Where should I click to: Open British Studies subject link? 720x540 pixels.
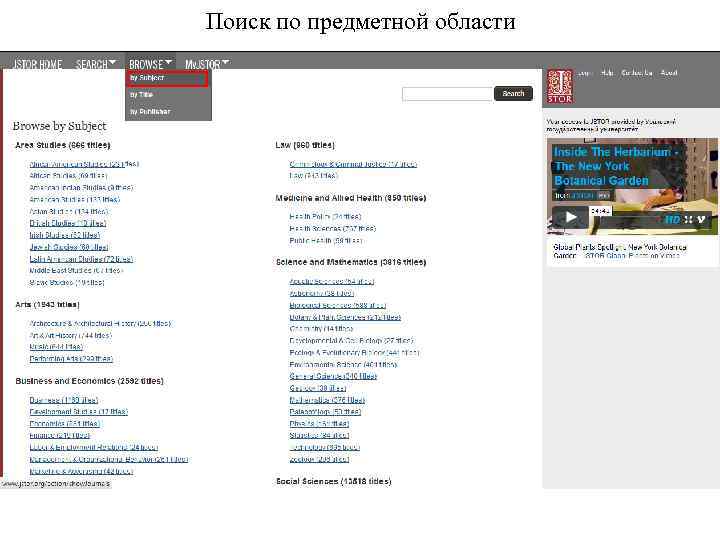tap(68, 223)
